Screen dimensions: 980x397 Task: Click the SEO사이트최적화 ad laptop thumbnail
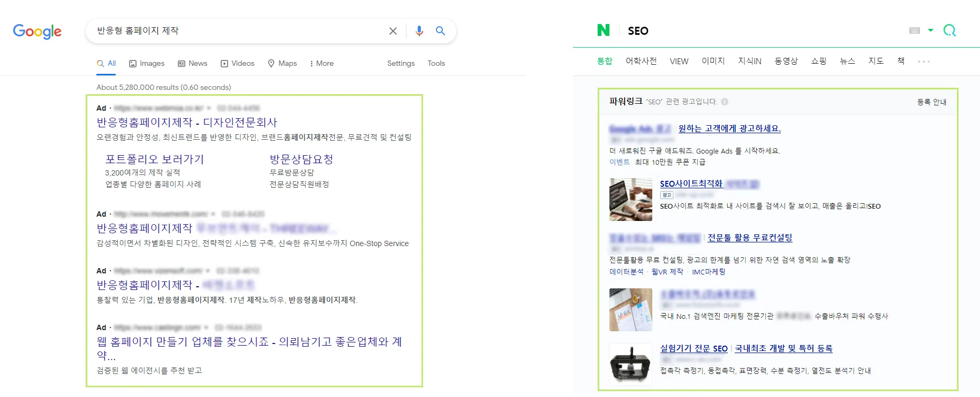[630, 200]
